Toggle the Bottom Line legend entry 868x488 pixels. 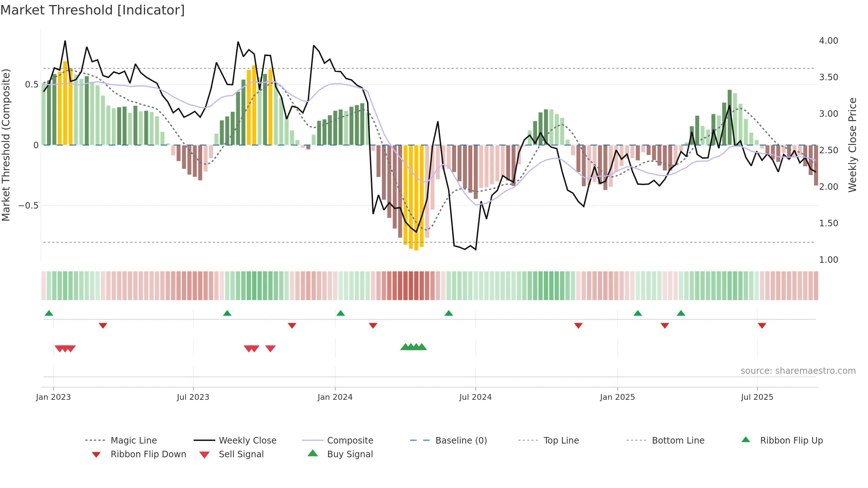click(665, 440)
